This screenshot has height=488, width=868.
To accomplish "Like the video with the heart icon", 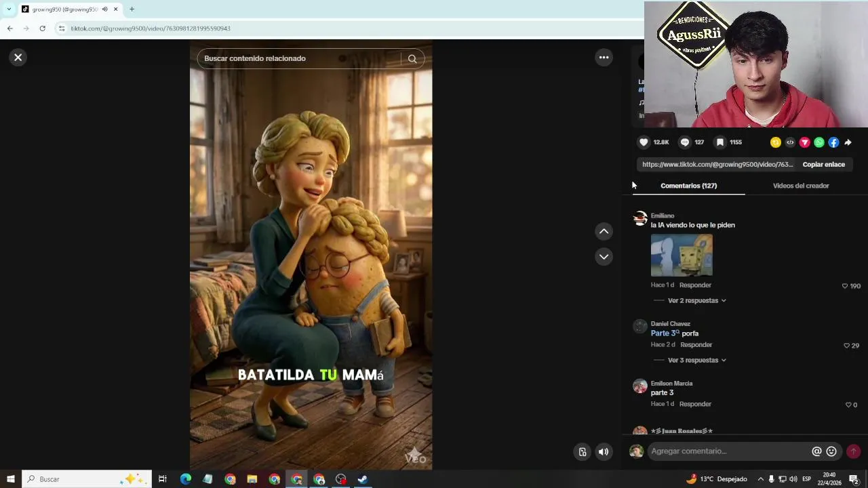I will [644, 142].
